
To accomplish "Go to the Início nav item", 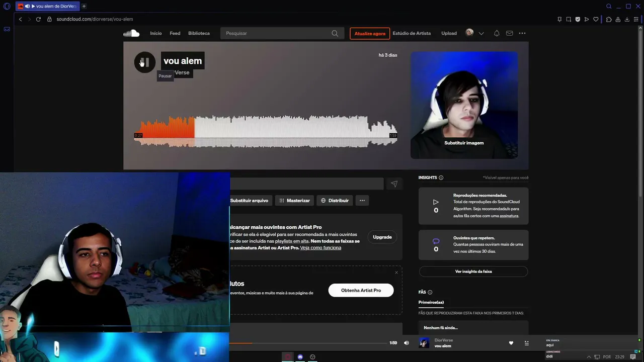I will coord(156,33).
